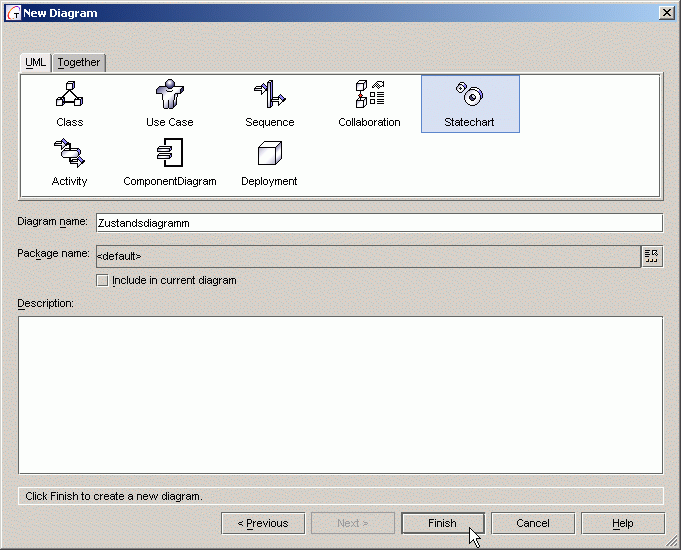
Task: Enable Include in current diagram checkbox
Action: [x=102, y=281]
